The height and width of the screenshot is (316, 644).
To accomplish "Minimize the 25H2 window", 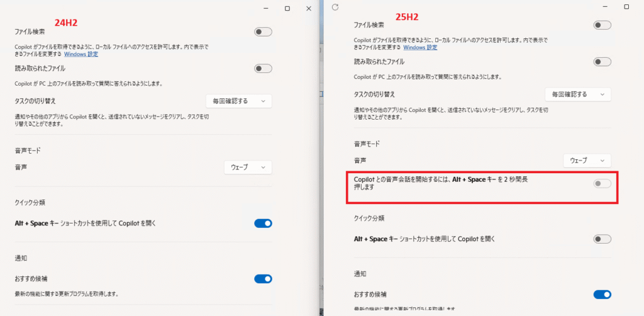I will (605, 7).
